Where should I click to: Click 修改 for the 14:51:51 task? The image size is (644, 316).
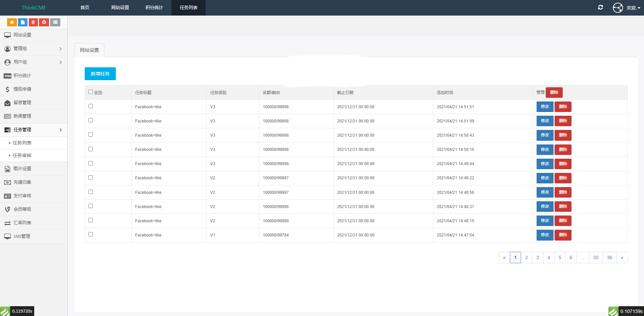click(x=545, y=107)
